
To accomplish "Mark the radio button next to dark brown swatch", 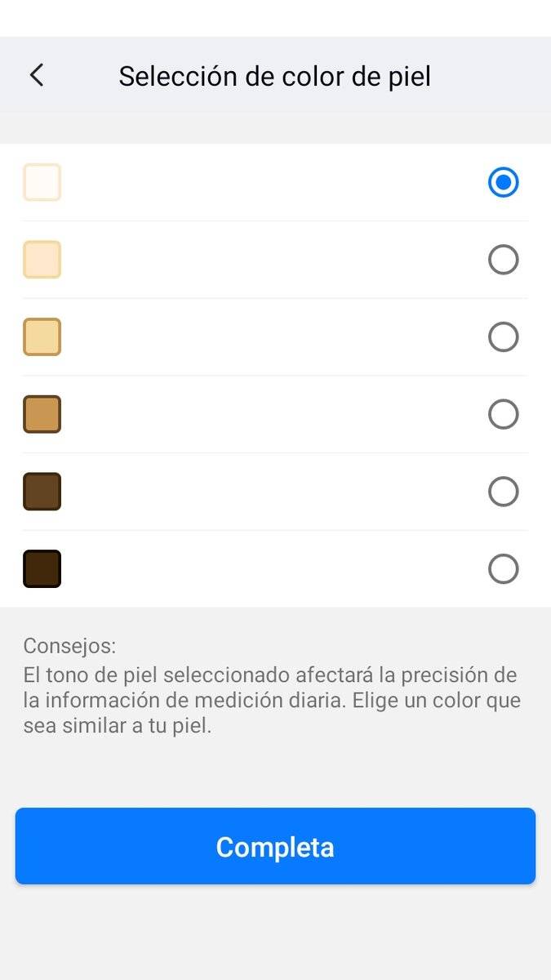I will [503, 492].
